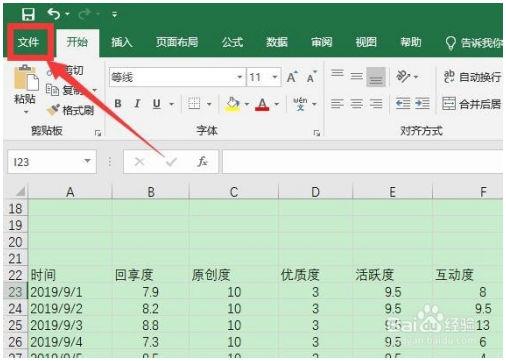This screenshot has height=361, width=506.
Task: Switch to the 审阅 tab
Action: tap(321, 42)
